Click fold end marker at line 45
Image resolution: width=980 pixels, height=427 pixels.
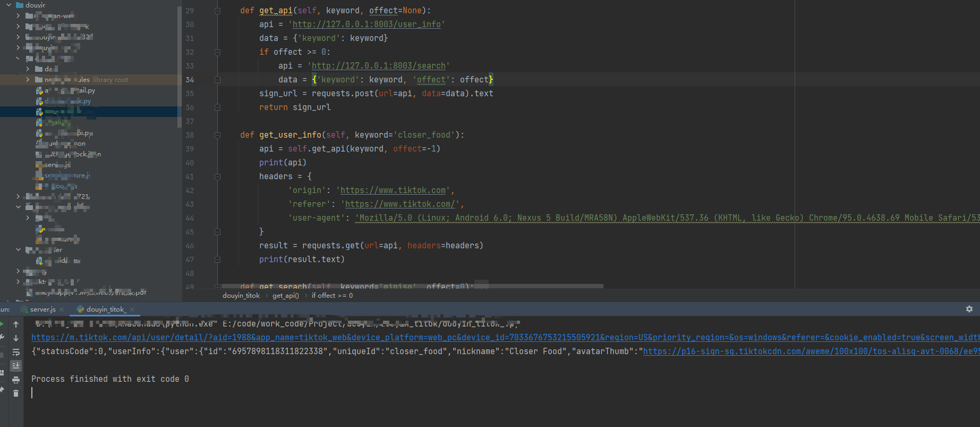pos(217,232)
